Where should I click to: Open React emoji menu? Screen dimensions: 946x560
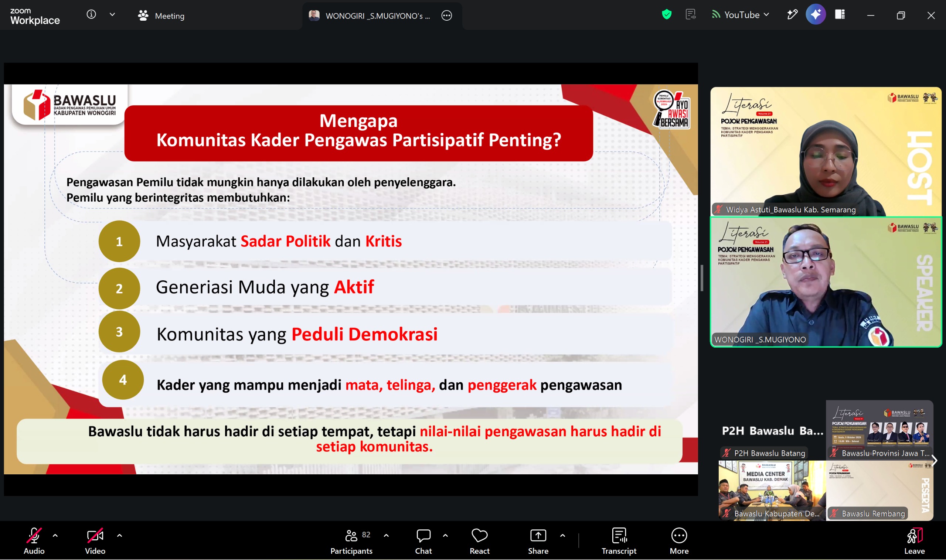pos(480,541)
